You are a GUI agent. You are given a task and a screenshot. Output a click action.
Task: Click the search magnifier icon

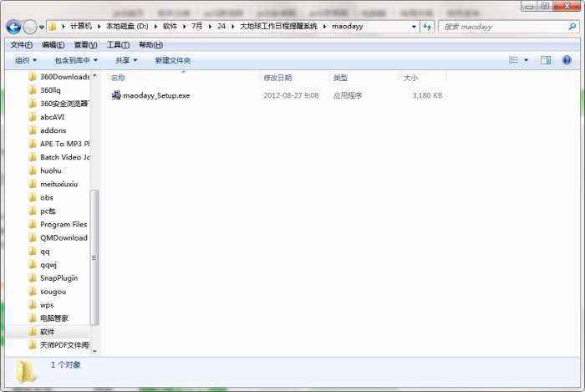point(572,27)
